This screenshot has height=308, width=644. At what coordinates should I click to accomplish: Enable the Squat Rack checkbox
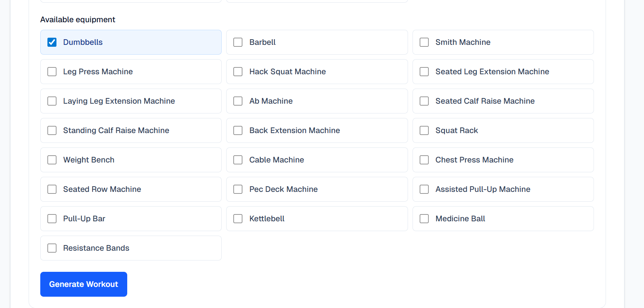coord(424,130)
